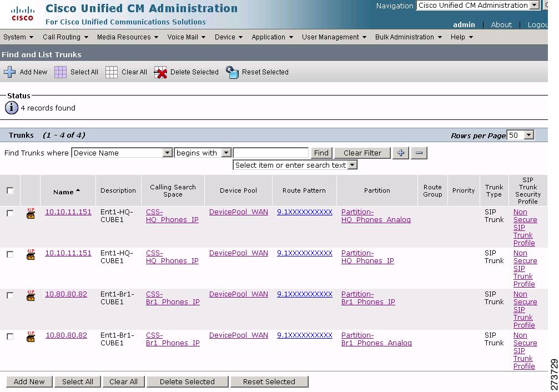
Task: Click the Description column header
Action: [x=118, y=190]
